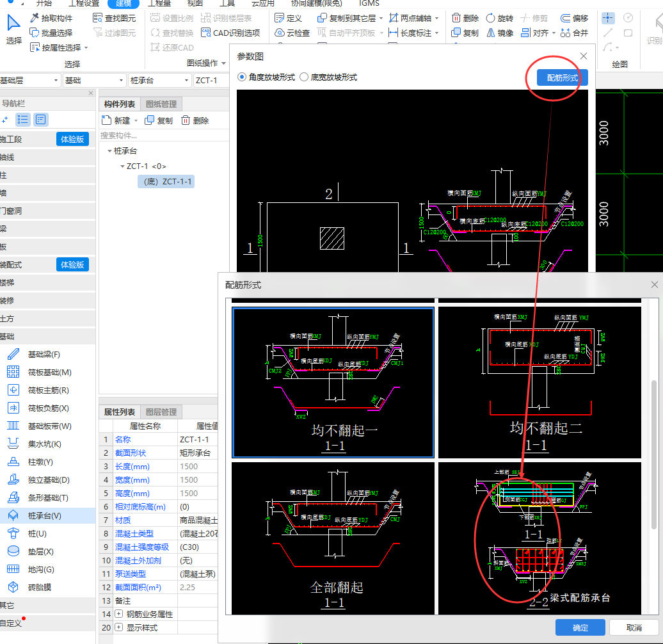Image resolution: width=663 pixels, height=644 pixels.
Task: Click the 名称 property value ZCT-1-1
Action: point(198,439)
